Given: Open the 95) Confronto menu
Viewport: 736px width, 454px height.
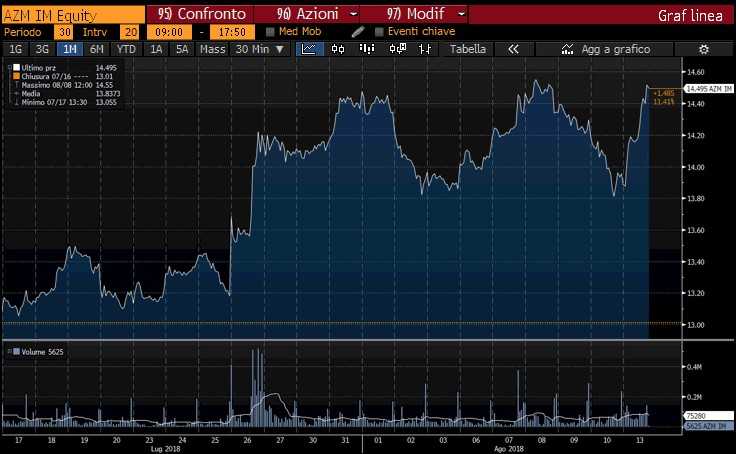Looking at the screenshot, I should [x=201, y=15].
